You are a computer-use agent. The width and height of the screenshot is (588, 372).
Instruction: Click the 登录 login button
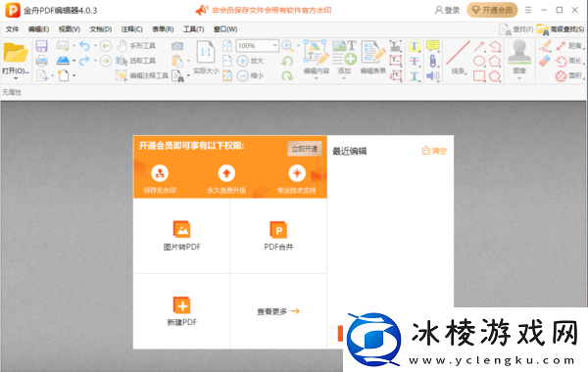point(447,10)
